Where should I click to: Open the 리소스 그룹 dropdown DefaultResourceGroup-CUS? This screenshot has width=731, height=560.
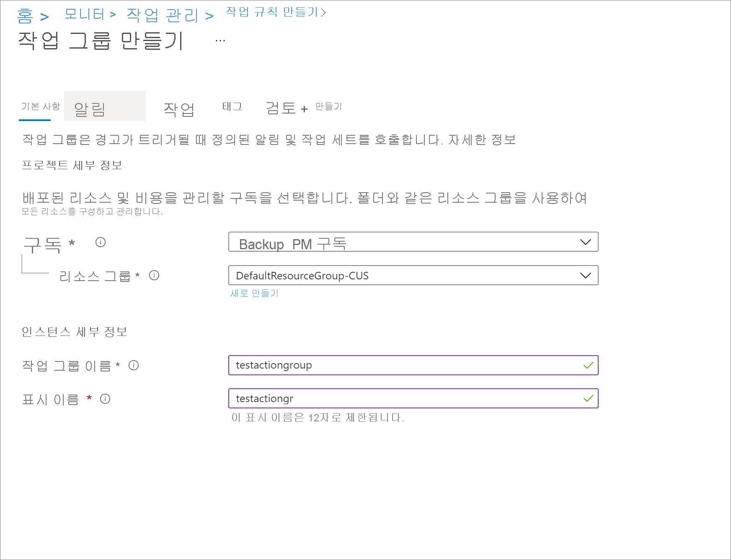pos(413,275)
